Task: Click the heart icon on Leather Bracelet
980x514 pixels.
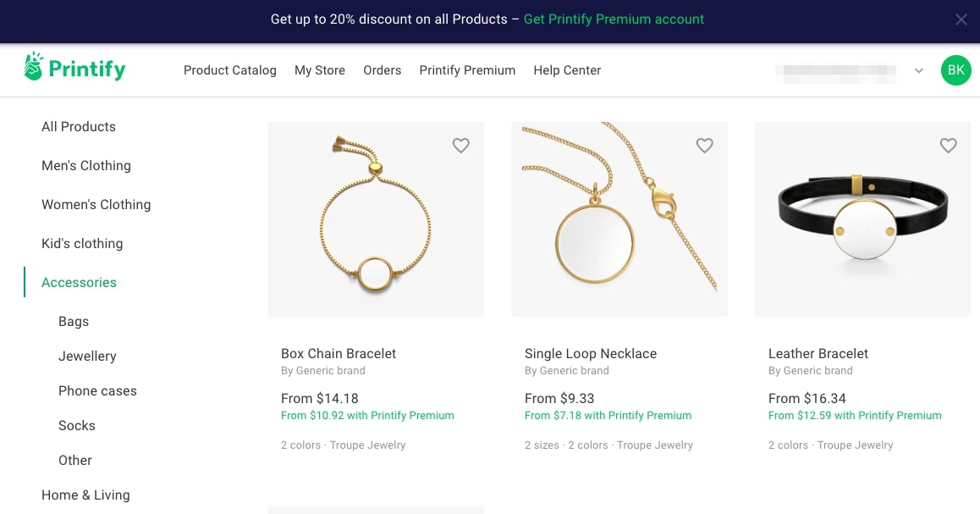Action: click(x=948, y=145)
